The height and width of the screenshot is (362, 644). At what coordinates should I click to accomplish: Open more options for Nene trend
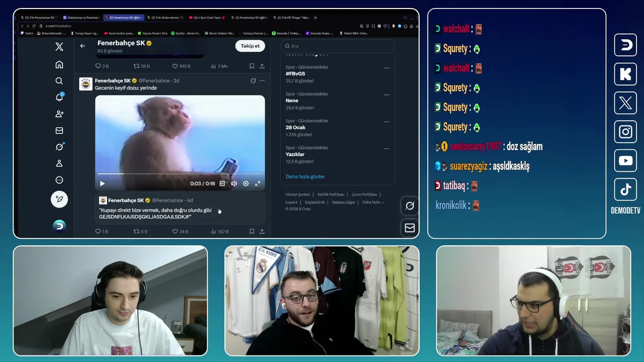click(x=386, y=95)
